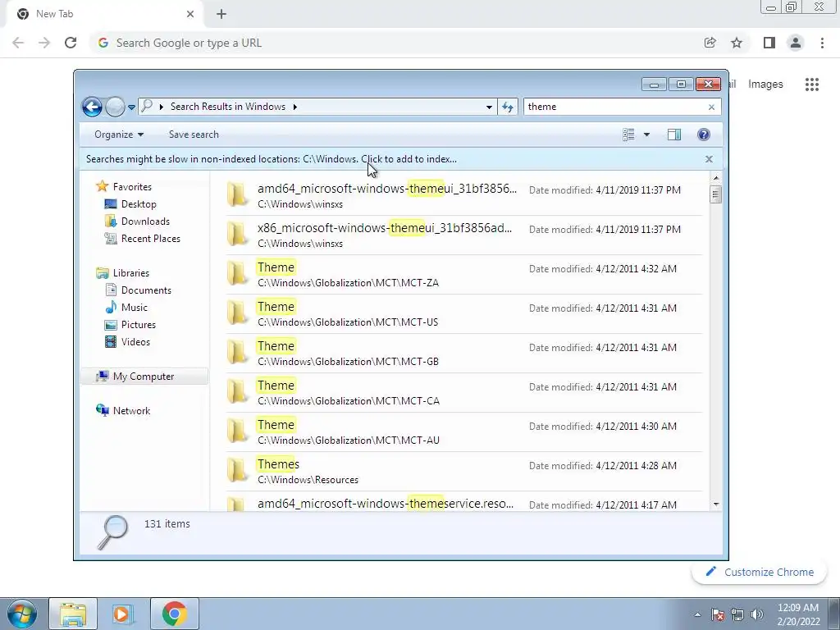
Task: Click Explorer's greyed forward arrow button
Action: click(115, 107)
